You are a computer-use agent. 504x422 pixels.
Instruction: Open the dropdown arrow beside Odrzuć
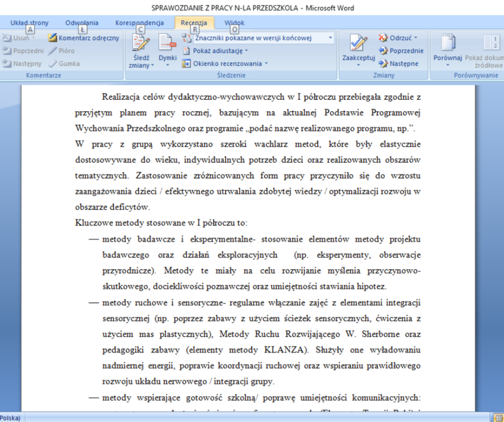pyautogui.click(x=416, y=38)
